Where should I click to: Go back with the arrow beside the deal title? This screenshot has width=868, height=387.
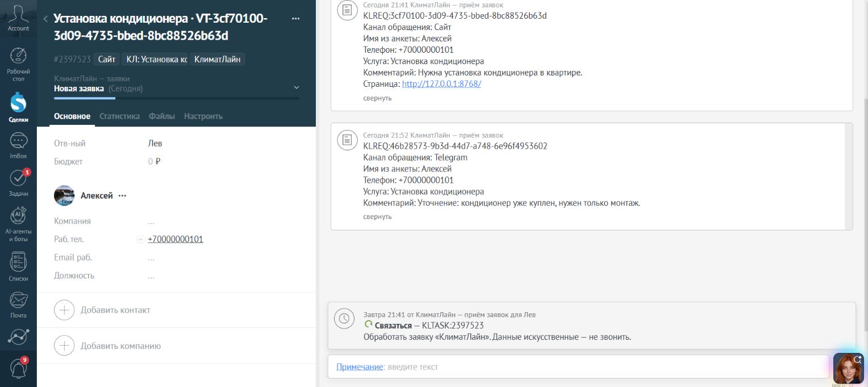[x=45, y=19]
